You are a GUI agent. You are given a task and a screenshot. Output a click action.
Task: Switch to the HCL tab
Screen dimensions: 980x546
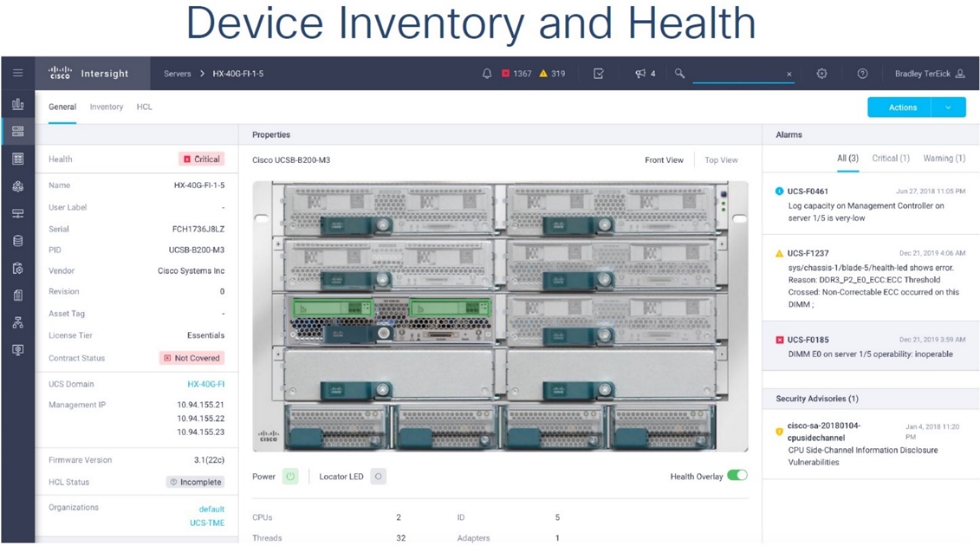(x=144, y=107)
